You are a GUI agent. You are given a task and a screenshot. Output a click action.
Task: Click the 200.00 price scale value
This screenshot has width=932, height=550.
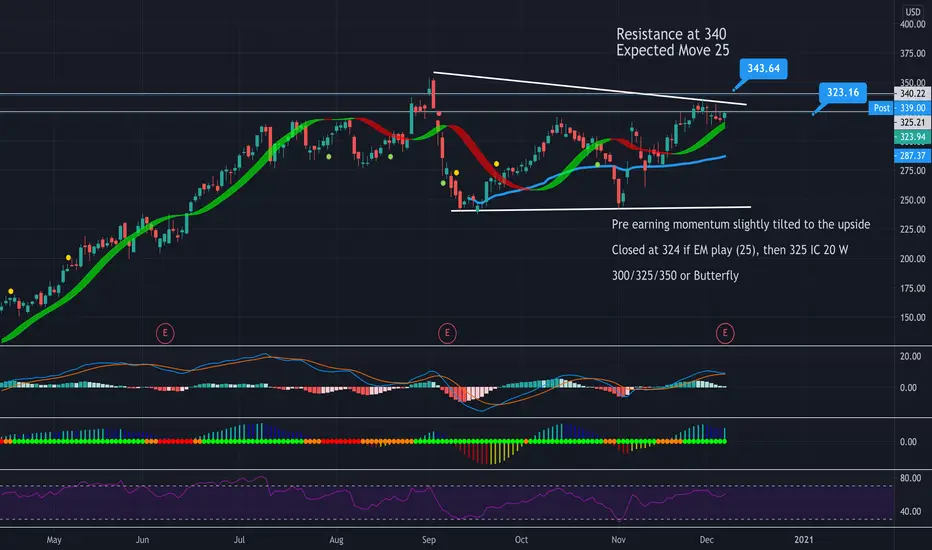point(912,259)
